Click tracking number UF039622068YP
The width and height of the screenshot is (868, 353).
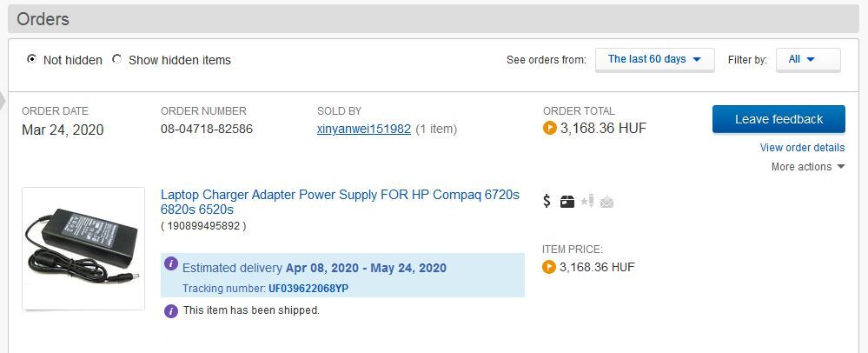[x=308, y=289]
